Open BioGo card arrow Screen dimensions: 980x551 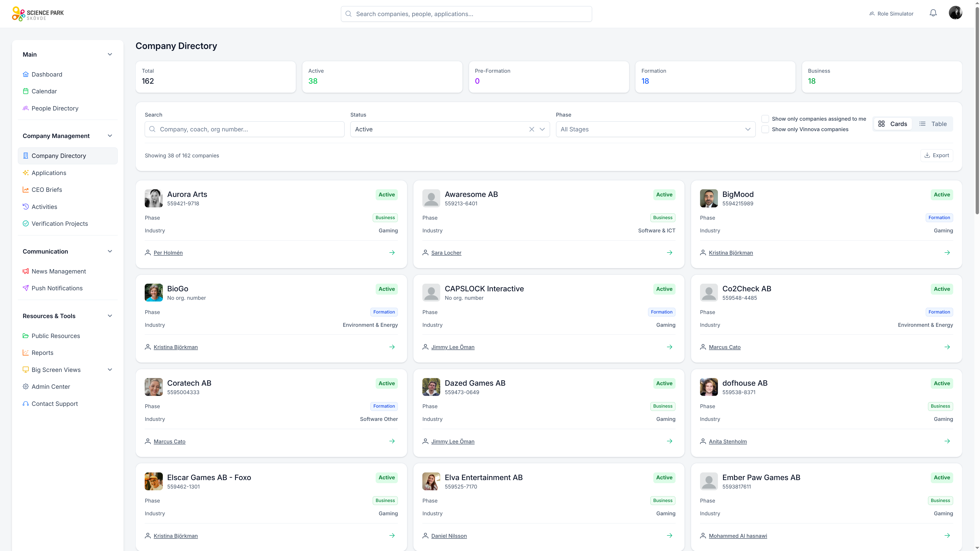click(x=392, y=347)
